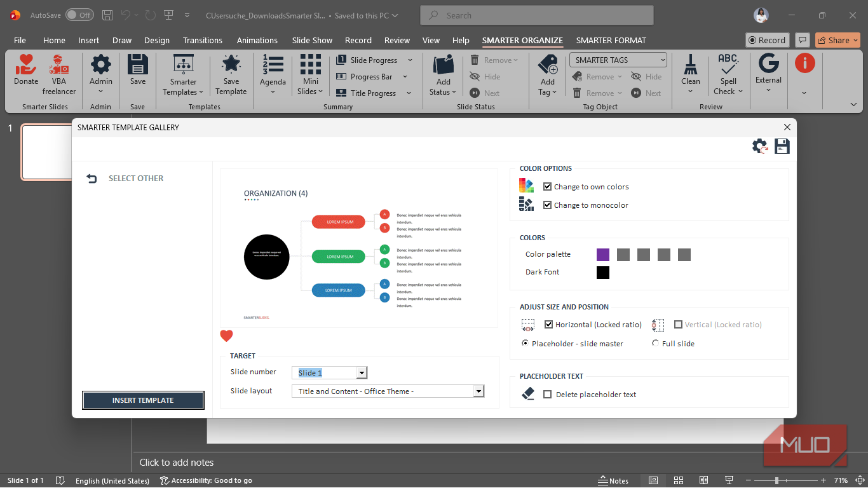Switch to the Insert tab
This screenshot has height=488, width=868.
(89, 40)
